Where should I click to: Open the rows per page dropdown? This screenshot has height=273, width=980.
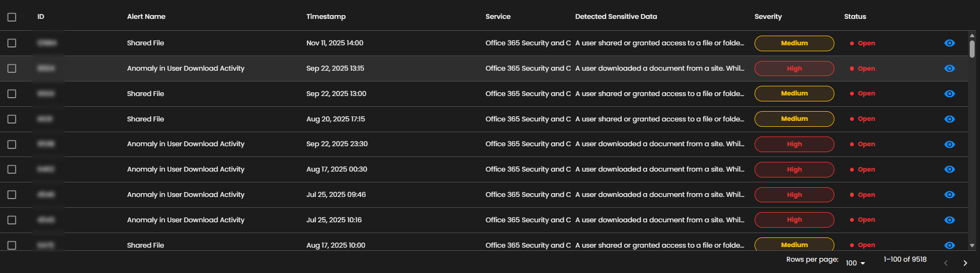(855, 263)
